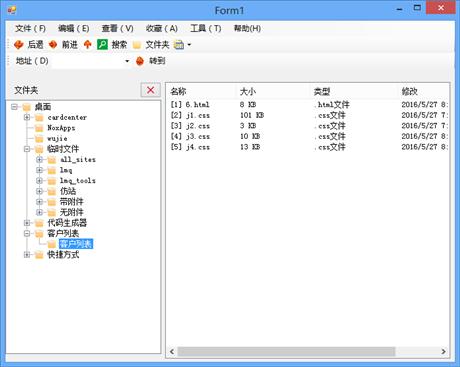Image resolution: width=460 pixels, height=367 pixels.
Task: Select the 临时文件 folder icon
Action: tap(39, 149)
